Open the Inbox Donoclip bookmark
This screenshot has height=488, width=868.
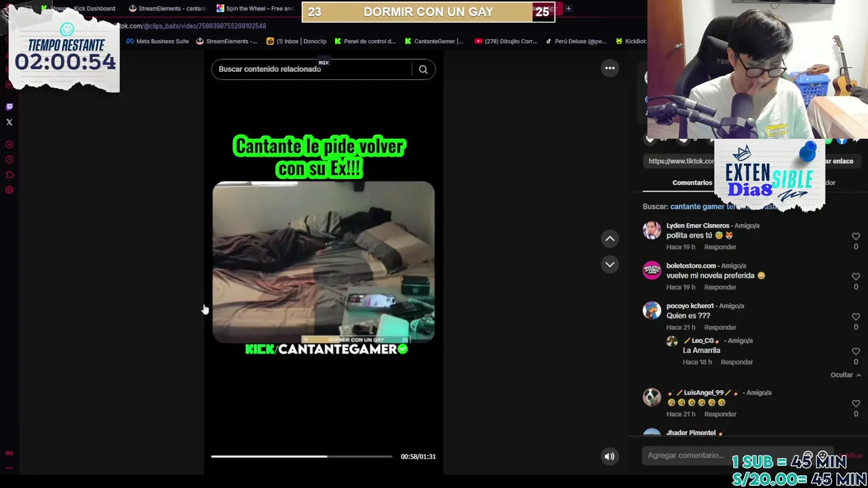[296, 41]
